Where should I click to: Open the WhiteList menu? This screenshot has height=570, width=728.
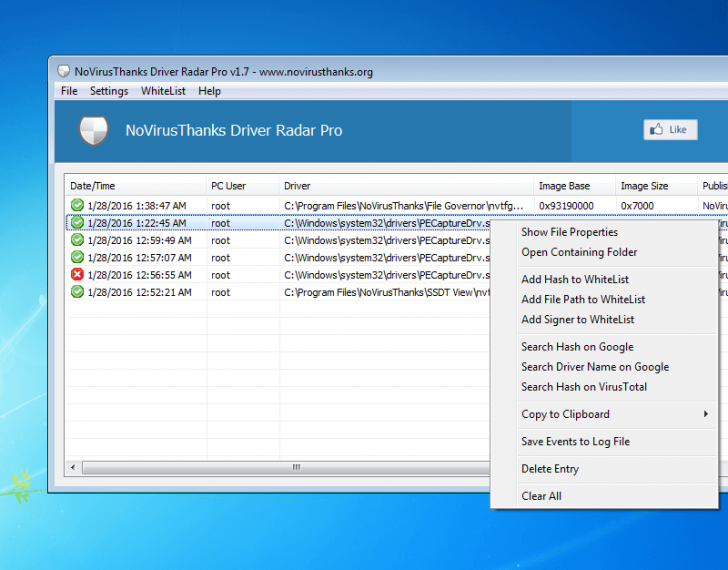(163, 91)
